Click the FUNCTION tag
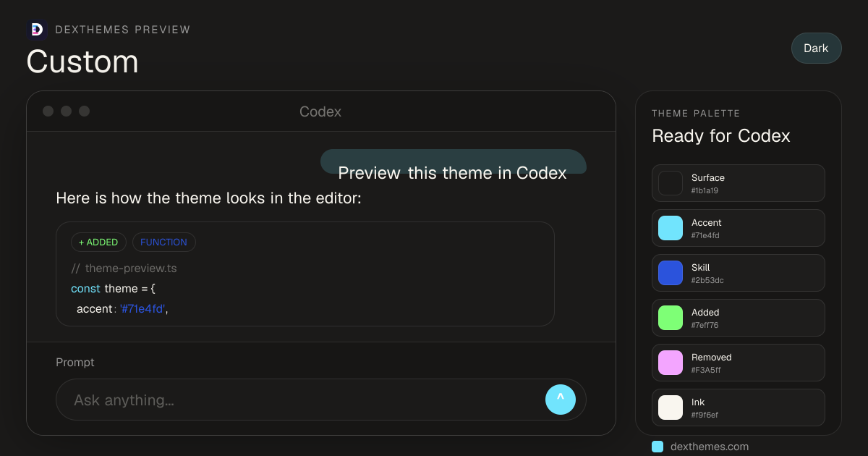868x456 pixels. (163, 242)
